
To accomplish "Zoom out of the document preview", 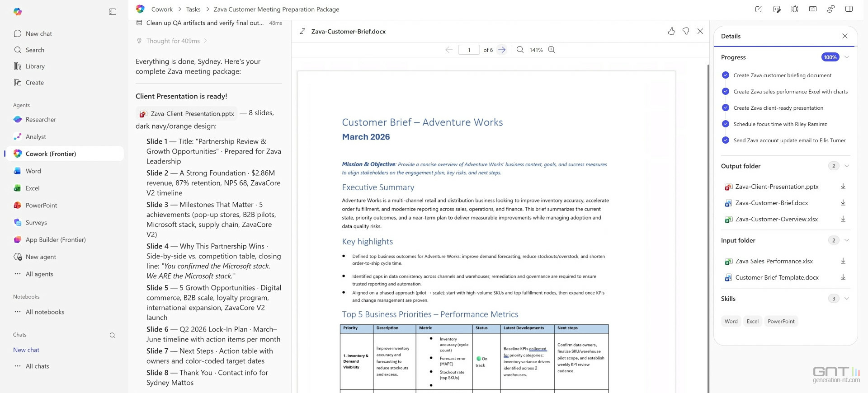I will click(520, 50).
